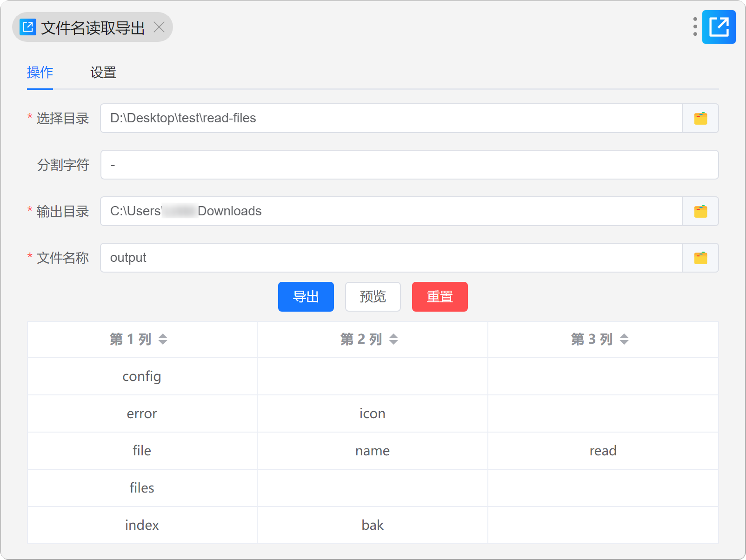Open the three-dot more options menu

[695, 27]
